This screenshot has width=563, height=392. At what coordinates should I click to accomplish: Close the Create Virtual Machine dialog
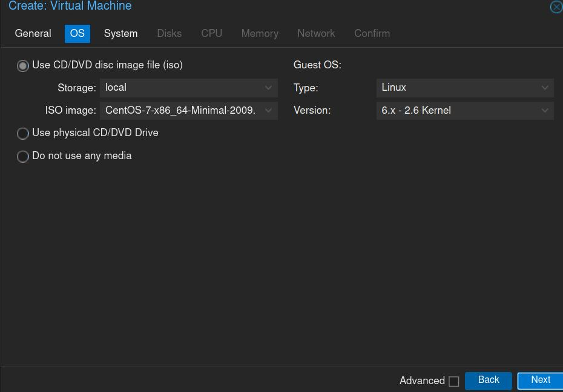click(x=556, y=7)
